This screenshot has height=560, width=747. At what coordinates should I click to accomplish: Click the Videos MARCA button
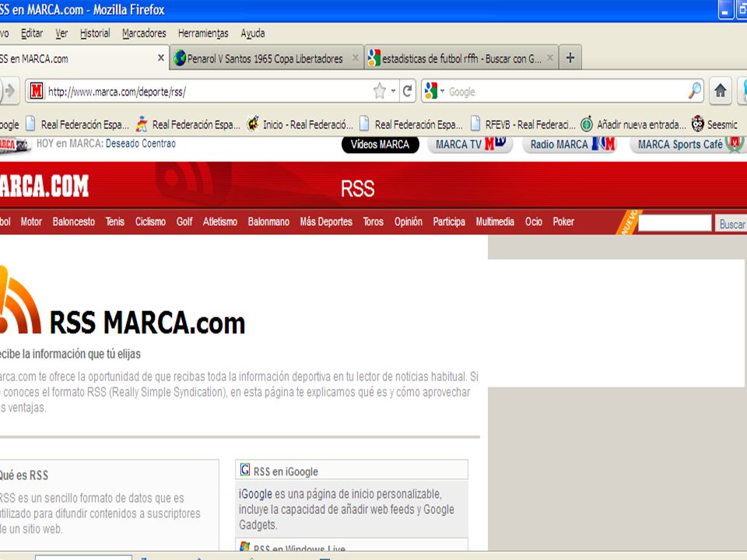[381, 145]
